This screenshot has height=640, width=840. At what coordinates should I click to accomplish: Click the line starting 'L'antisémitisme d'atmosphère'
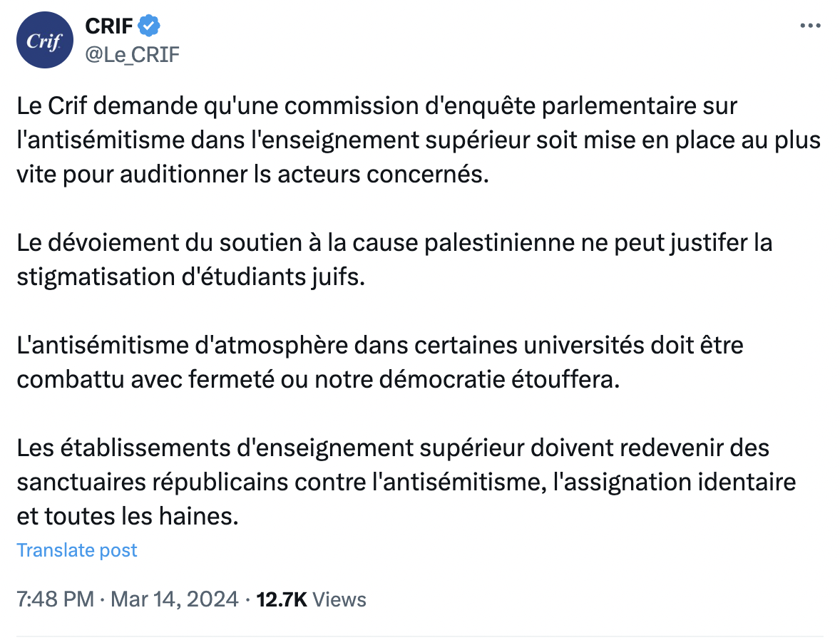click(x=380, y=346)
